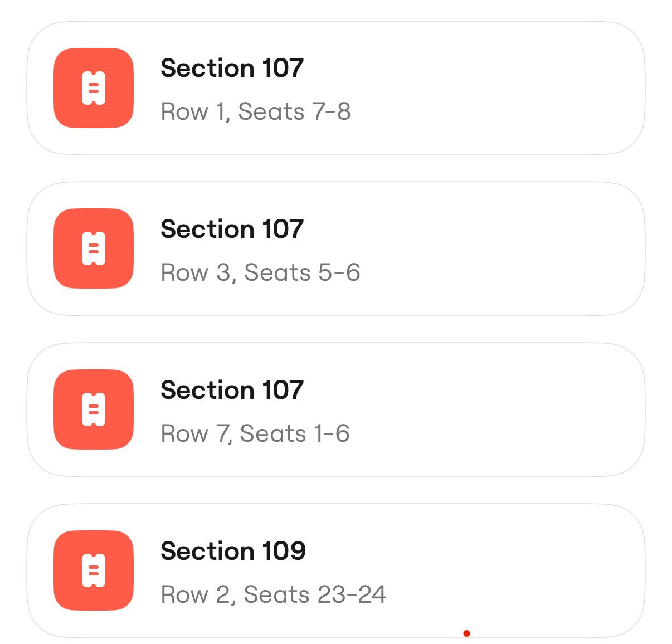Click the "Row 7, Seats 1-6" text

[255, 433]
